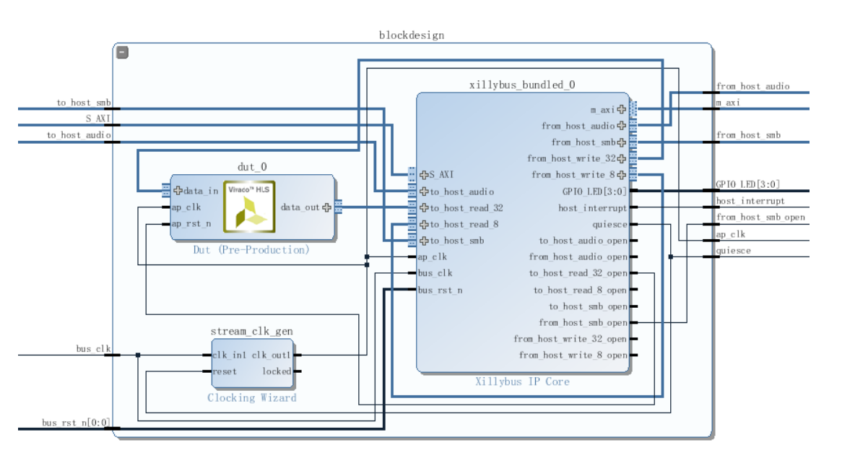Expand from_host_smb pin on xillybus_bundled_0
This screenshot has height=474, width=868.
(x=621, y=142)
